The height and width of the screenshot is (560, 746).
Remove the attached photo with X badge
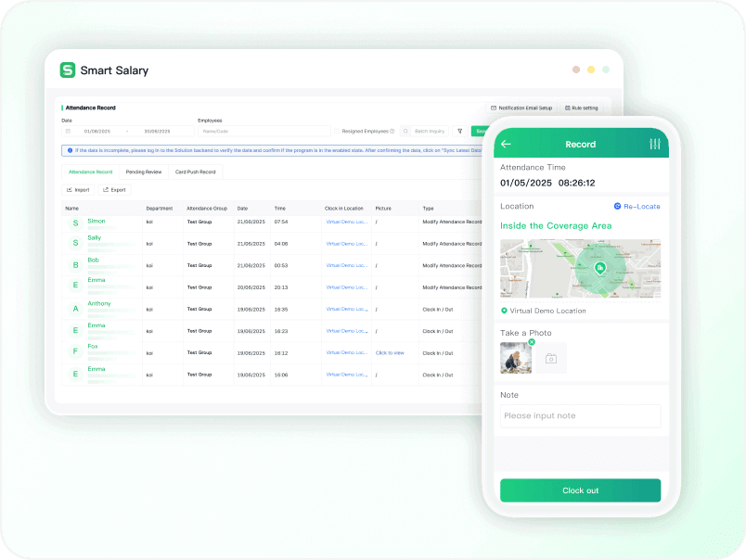[x=532, y=342]
